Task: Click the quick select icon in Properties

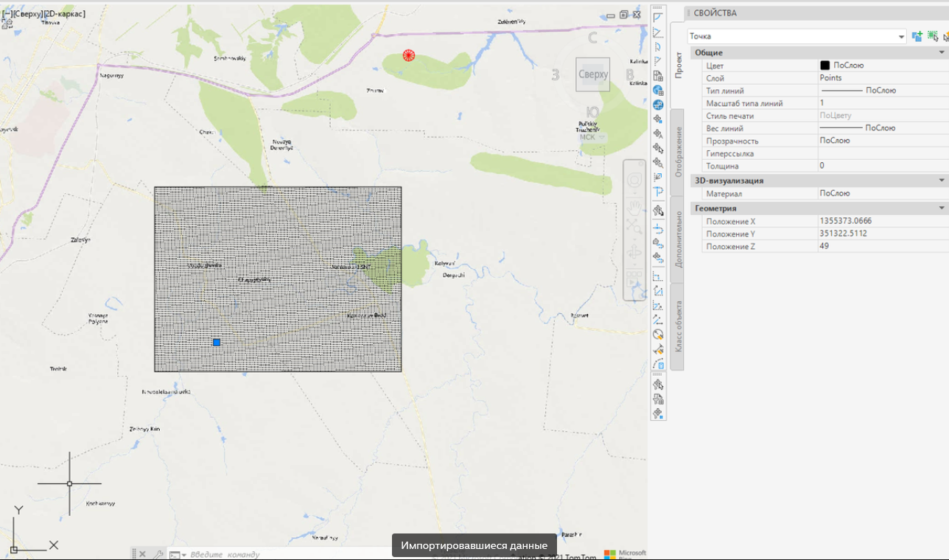Action: point(945,36)
